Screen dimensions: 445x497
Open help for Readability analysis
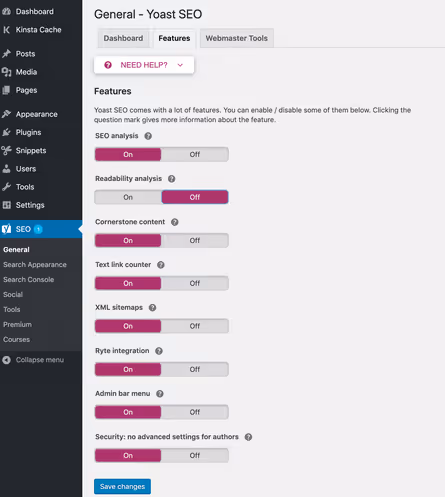(171, 179)
